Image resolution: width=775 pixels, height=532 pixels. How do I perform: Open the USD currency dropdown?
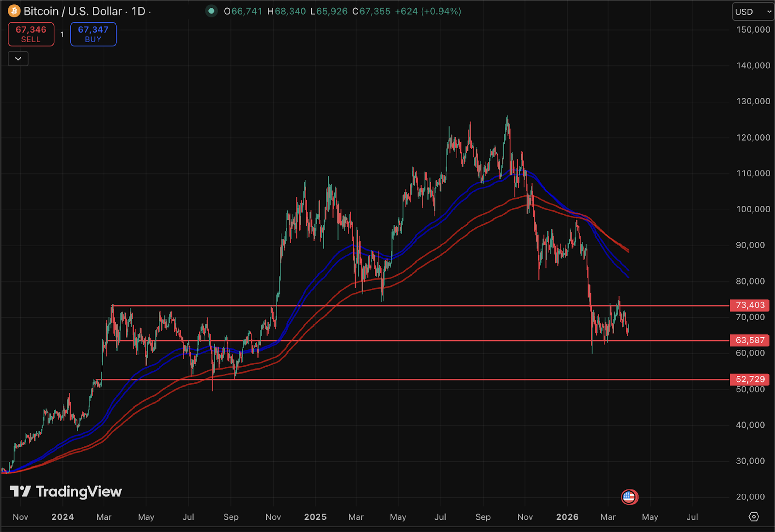(753, 12)
